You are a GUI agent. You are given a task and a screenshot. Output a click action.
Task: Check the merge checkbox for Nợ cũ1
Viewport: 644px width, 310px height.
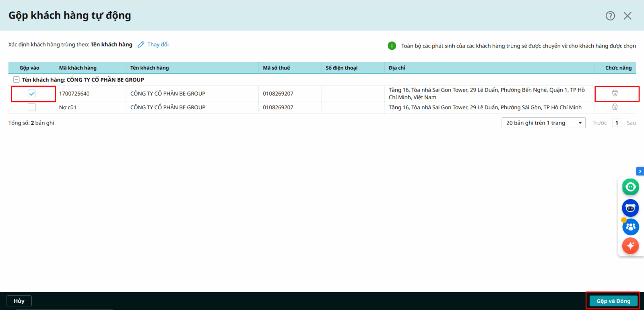click(32, 107)
